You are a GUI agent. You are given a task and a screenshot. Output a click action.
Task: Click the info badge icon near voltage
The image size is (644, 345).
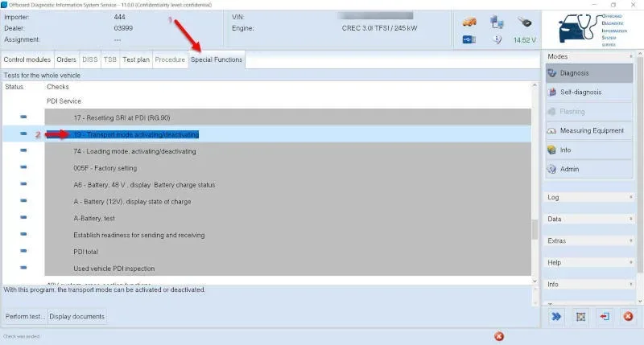[x=497, y=39]
